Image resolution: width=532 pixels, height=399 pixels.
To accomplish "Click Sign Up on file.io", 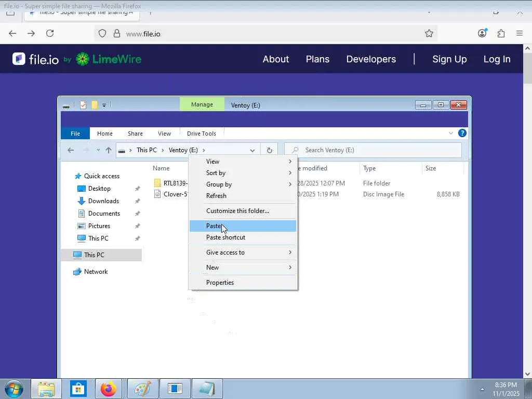I will point(449,59).
